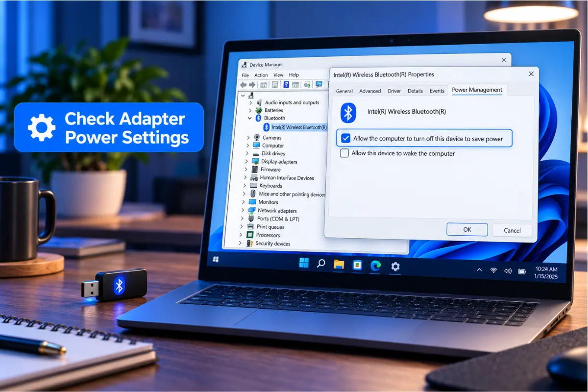Collapse the root computer node in the device tree
Screen dimensions: 588x392
[243, 96]
